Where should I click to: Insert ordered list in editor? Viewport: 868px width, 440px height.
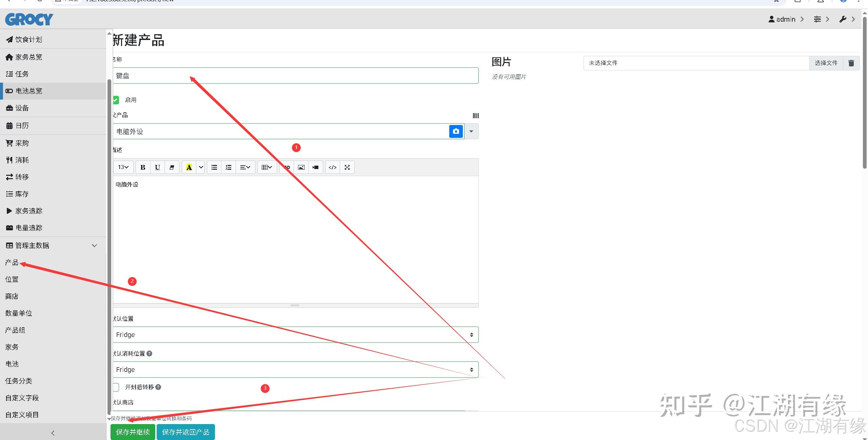(229, 167)
